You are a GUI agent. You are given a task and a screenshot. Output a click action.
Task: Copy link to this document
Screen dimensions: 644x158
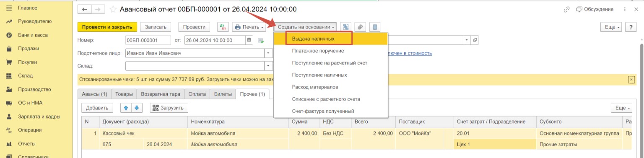[x=567, y=9]
